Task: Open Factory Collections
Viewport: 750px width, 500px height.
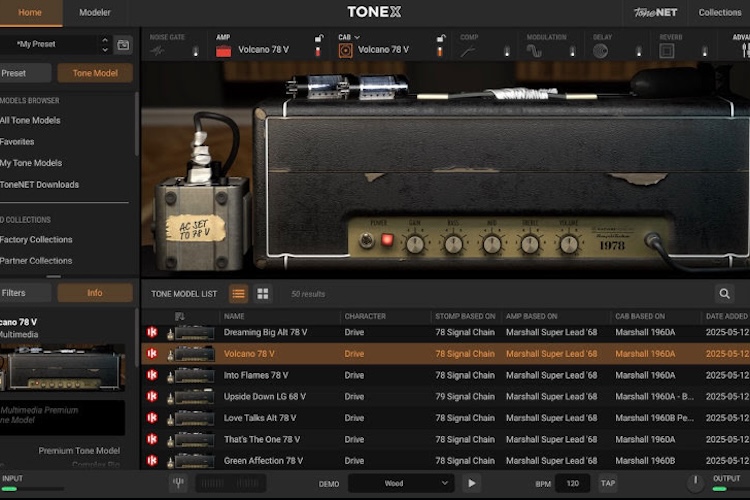Action: click(x=36, y=239)
